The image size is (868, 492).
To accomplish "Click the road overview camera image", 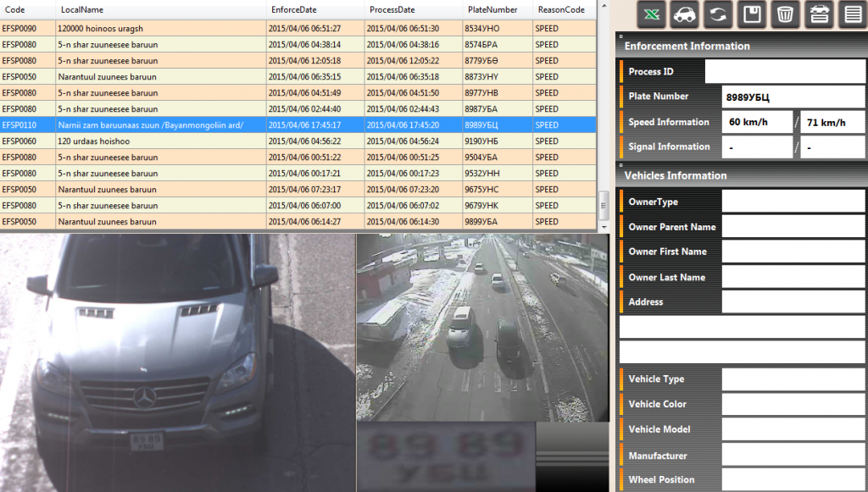I will click(481, 327).
